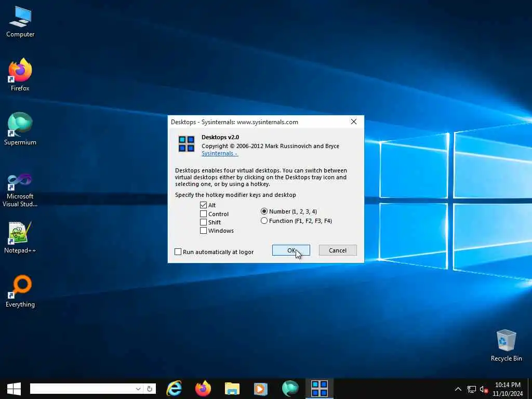Select the Recycle Bin icon
Image resolution: width=532 pixels, height=399 pixels.
coord(506,345)
